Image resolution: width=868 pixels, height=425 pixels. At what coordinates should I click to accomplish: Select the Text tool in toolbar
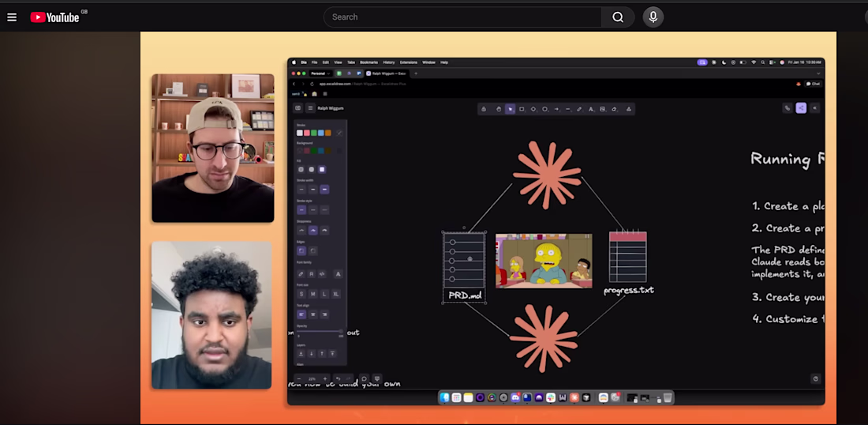point(591,109)
